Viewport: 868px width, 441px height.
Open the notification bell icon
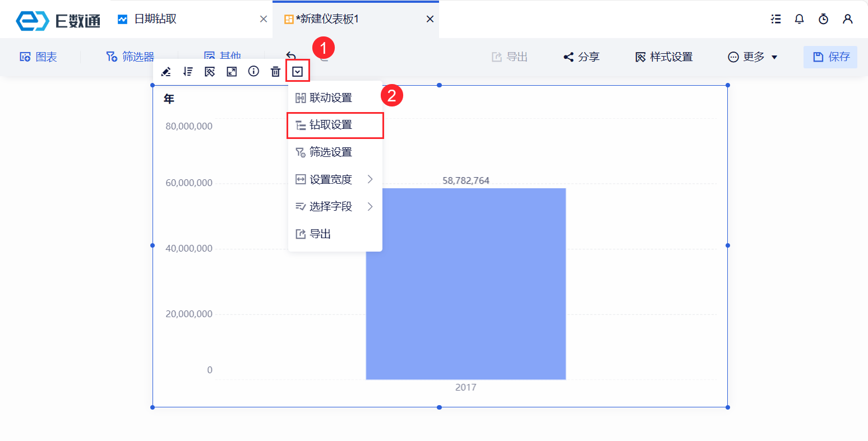[799, 19]
